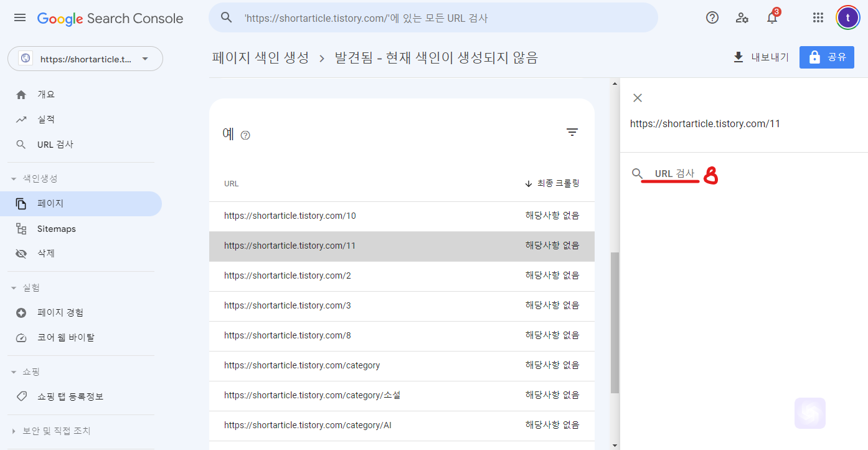The height and width of the screenshot is (450, 868).
Task: Click the shopping tab tag icon
Action: pos(21,396)
